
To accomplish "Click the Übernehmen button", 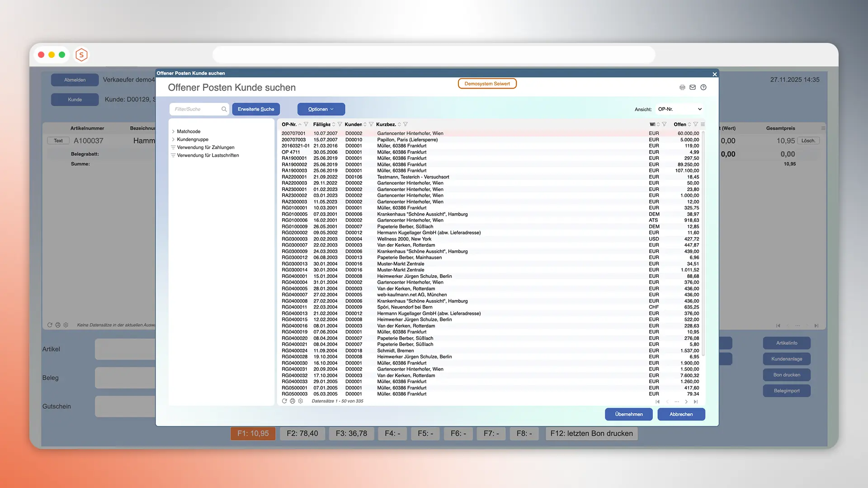I will (x=629, y=414).
